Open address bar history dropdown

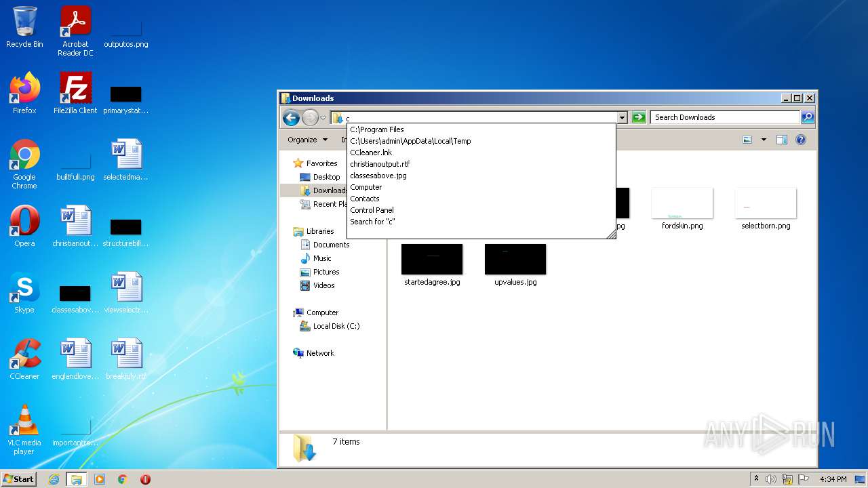tap(622, 117)
